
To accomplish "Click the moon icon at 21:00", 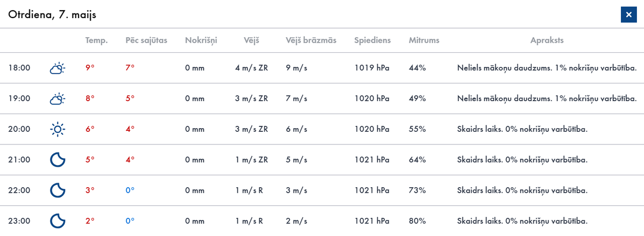I will coord(58,160).
